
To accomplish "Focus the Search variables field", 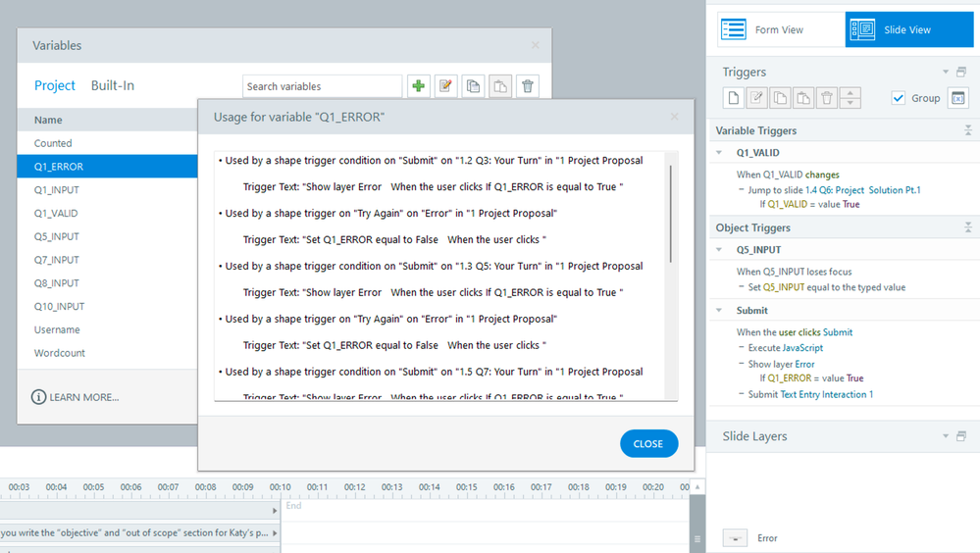I will [x=322, y=86].
